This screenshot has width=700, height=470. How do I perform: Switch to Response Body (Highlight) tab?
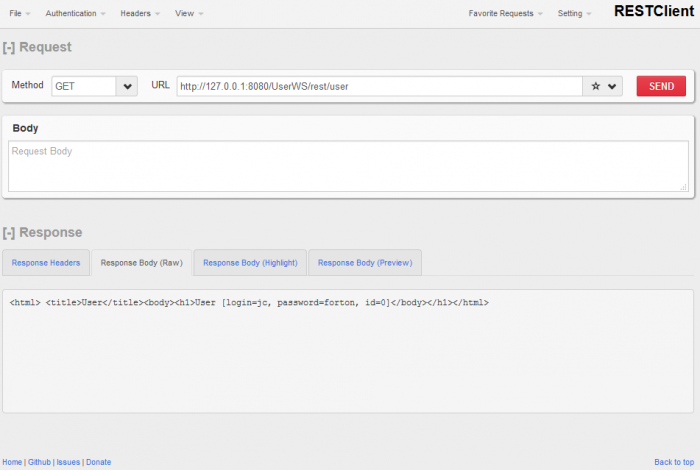[x=250, y=263]
